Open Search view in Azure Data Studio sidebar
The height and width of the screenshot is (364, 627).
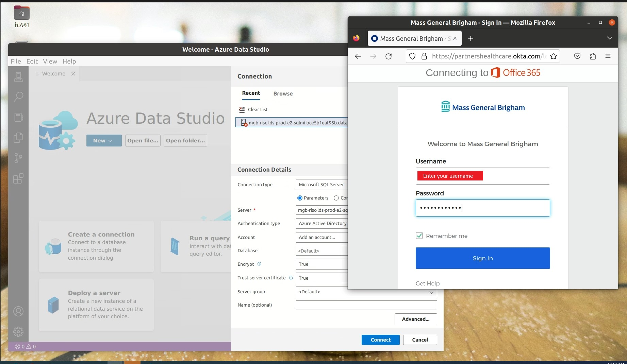coord(18,97)
